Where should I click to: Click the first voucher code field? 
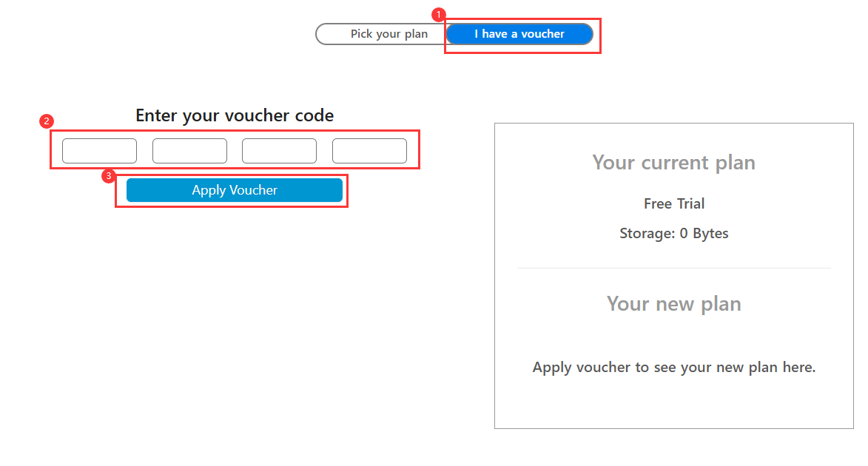(99, 151)
